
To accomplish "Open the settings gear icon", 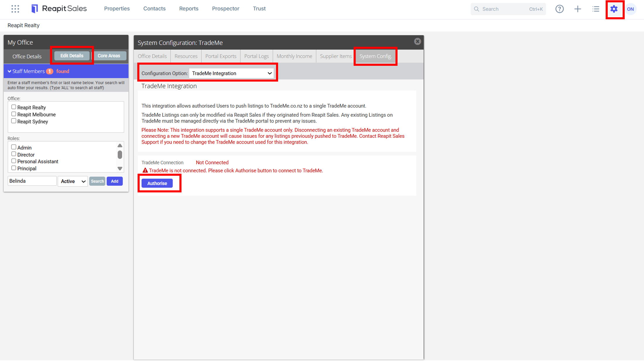I will [614, 9].
